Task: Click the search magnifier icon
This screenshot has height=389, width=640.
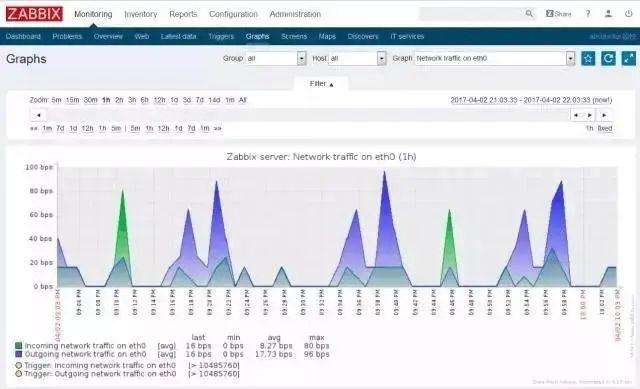Action: coord(529,14)
